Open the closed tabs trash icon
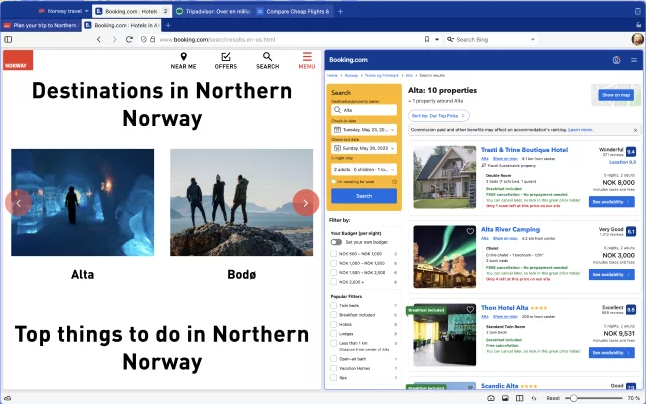The image size is (646, 404). 638,11
